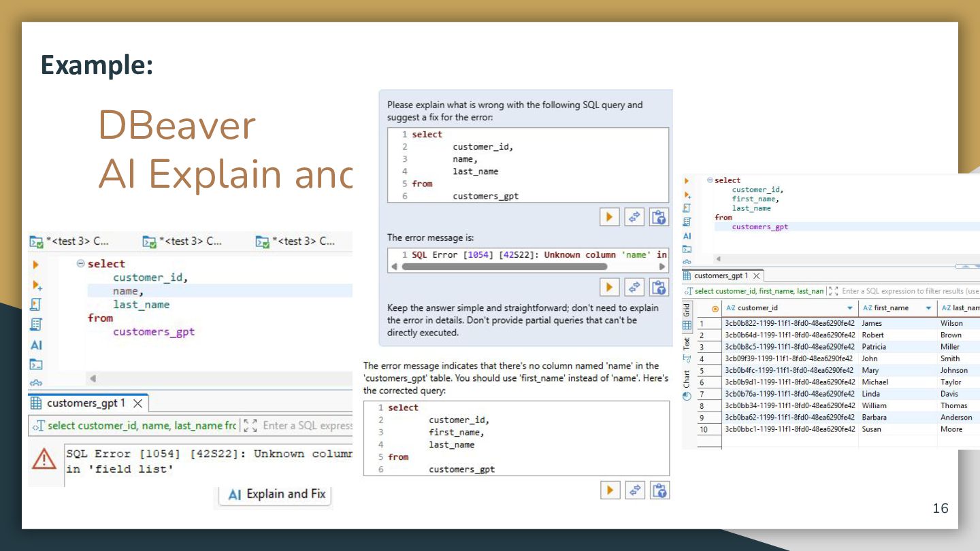980x551 pixels.
Task: Click execute-in-new-tab icon in corrected-query editor
Action: click(x=687, y=195)
